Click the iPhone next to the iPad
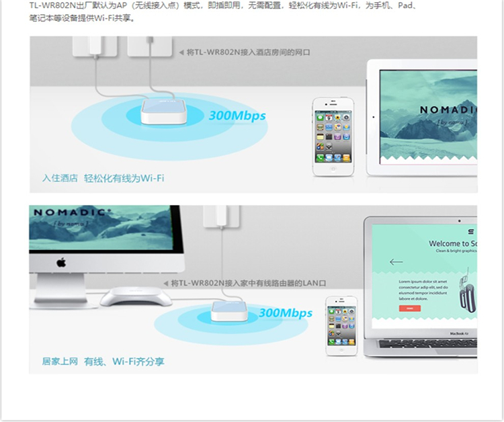Viewport: 504px width, 422px height. click(x=333, y=137)
